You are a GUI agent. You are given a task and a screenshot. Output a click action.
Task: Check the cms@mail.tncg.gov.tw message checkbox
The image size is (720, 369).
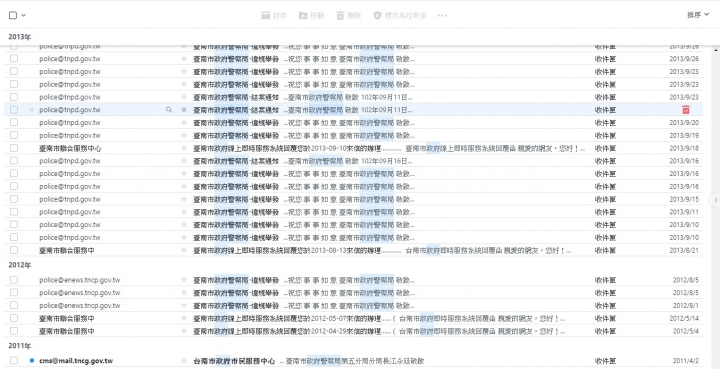[14, 360]
